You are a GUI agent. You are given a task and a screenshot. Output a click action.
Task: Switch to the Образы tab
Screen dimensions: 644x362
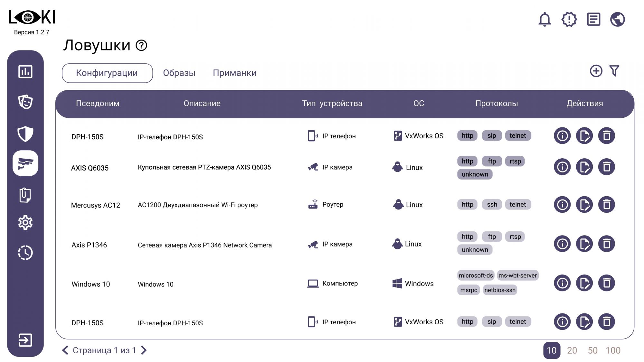coord(179,73)
